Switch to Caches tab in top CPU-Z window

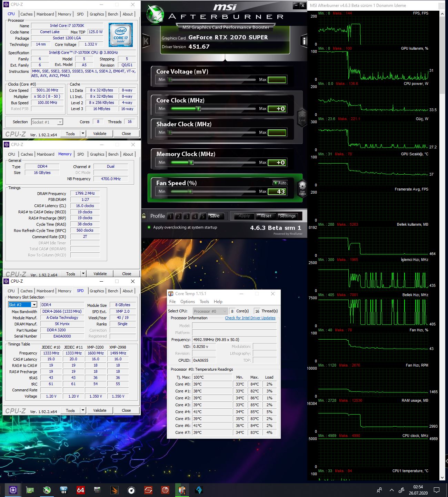point(27,14)
